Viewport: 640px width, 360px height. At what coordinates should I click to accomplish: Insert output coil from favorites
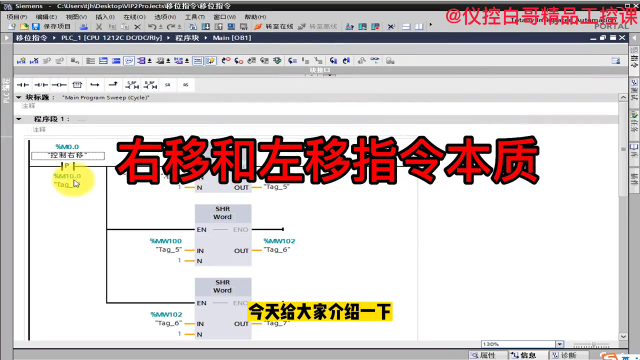pos(59,85)
